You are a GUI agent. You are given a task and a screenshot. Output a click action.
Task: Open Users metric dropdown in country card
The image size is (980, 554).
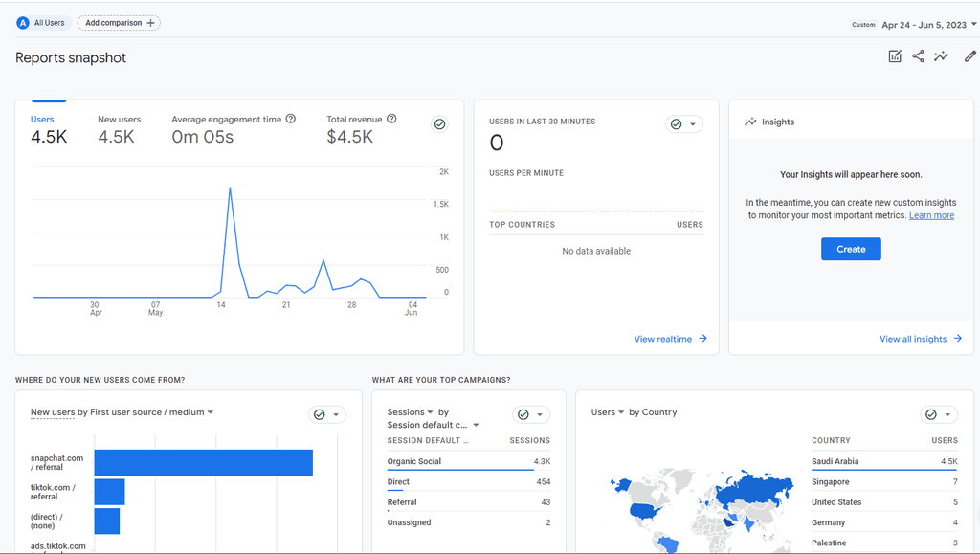(608, 412)
